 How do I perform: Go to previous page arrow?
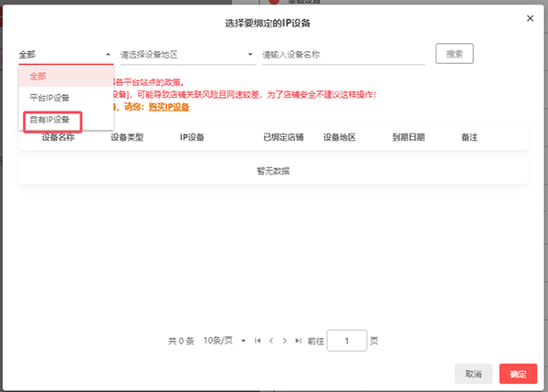click(271, 341)
